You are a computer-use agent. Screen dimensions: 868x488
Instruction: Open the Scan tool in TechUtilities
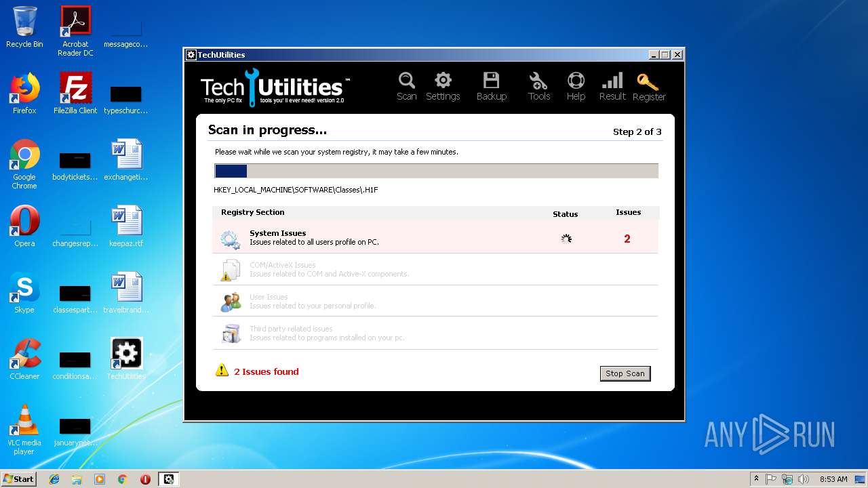pos(406,87)
